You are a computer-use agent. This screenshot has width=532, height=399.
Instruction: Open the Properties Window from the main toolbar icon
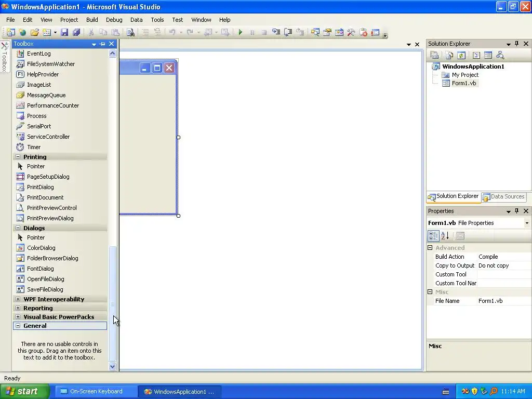[327, 32]
